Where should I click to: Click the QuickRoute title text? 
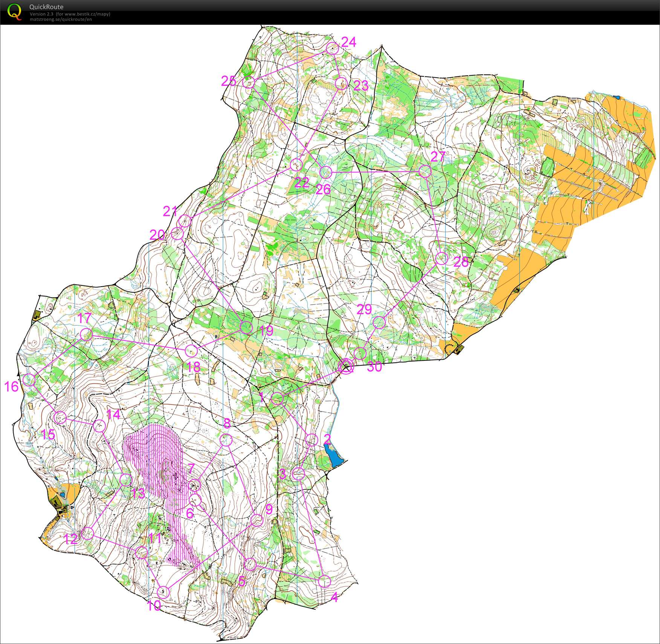tap(46, 7)
